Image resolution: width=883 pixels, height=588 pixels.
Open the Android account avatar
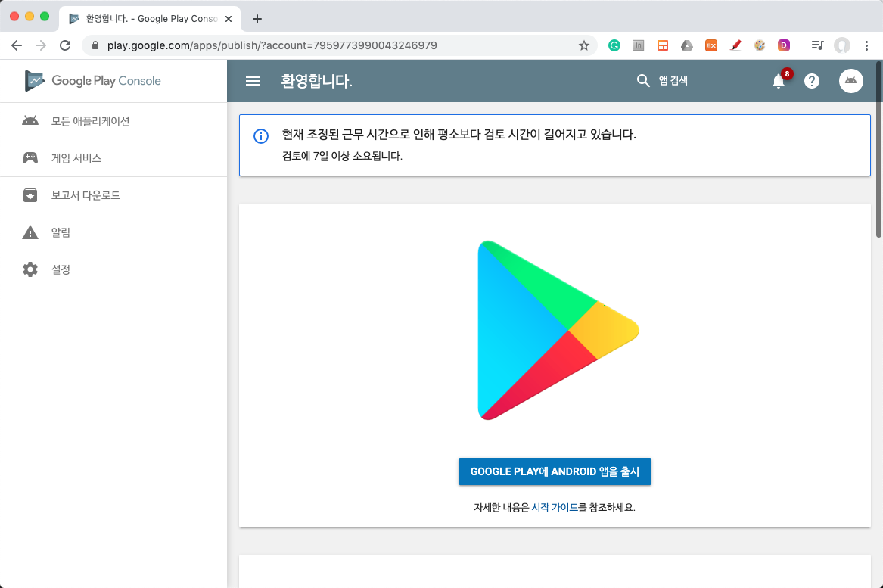point(851,80)
